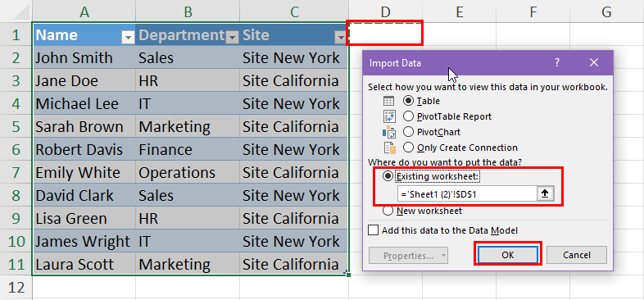The height and width of the screenshot is (300, 644).
Task: Click Sales cell in John Smith's row
Action: 188,57
